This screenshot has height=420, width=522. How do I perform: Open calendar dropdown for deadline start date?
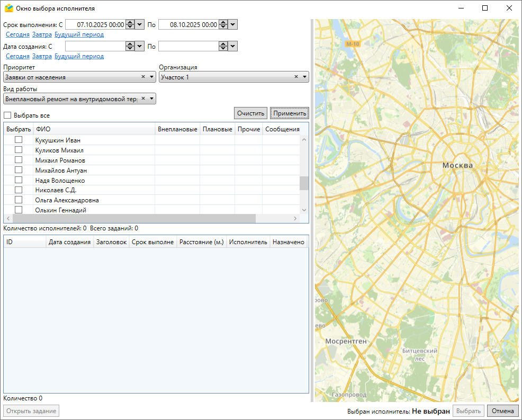[x=140, y=24]
